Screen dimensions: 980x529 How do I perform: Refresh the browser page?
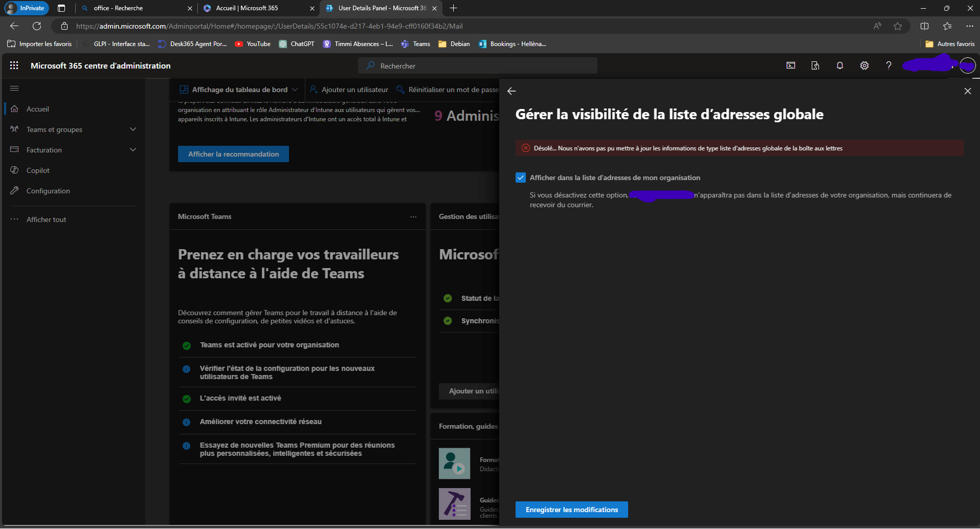pos(37,26)
